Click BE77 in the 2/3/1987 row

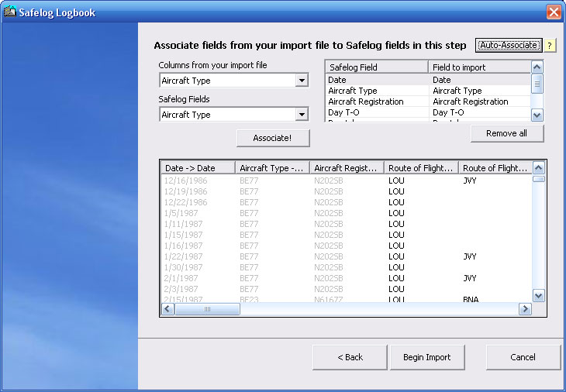249,288
